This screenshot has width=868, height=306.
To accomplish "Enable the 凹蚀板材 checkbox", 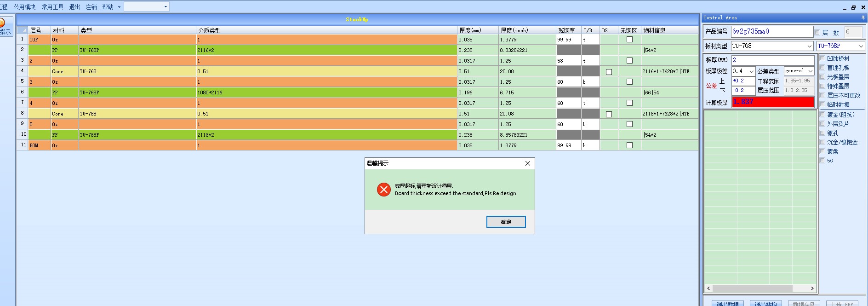I will [823, 58].
